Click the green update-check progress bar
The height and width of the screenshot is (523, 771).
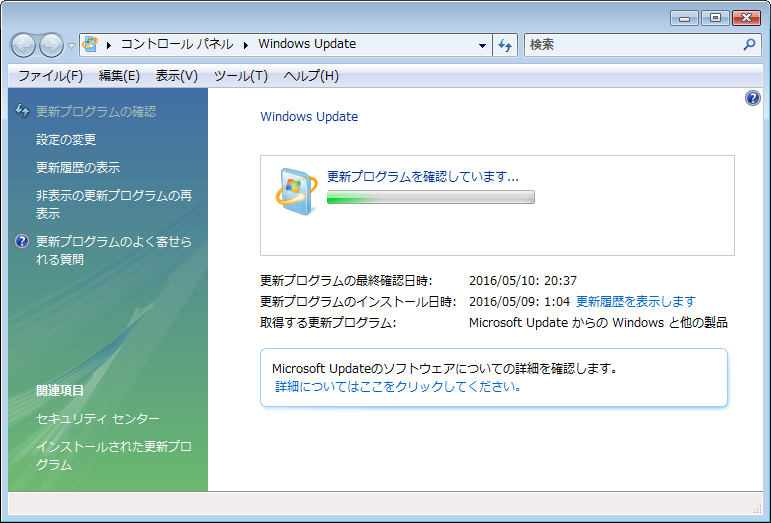click(x=431, y=197)
